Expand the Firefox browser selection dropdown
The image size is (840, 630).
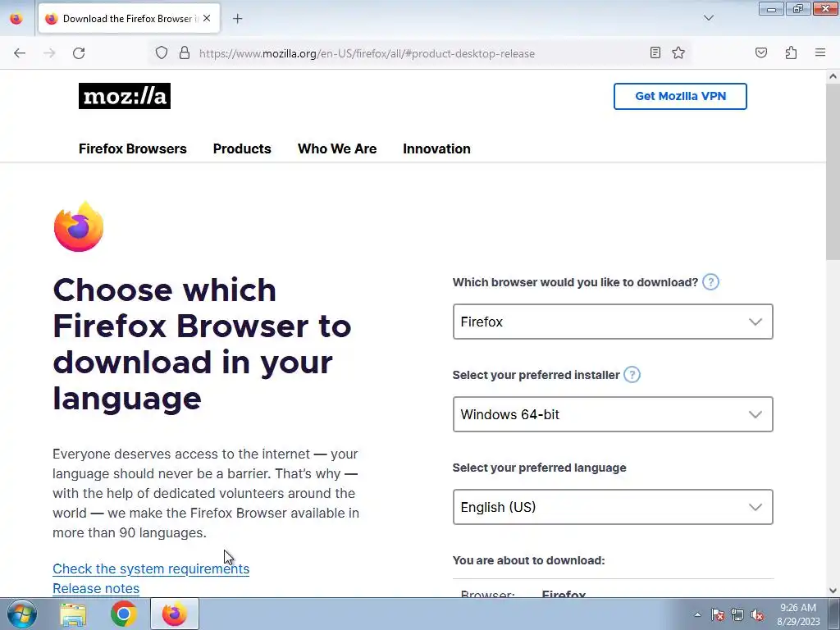(613, 322)
